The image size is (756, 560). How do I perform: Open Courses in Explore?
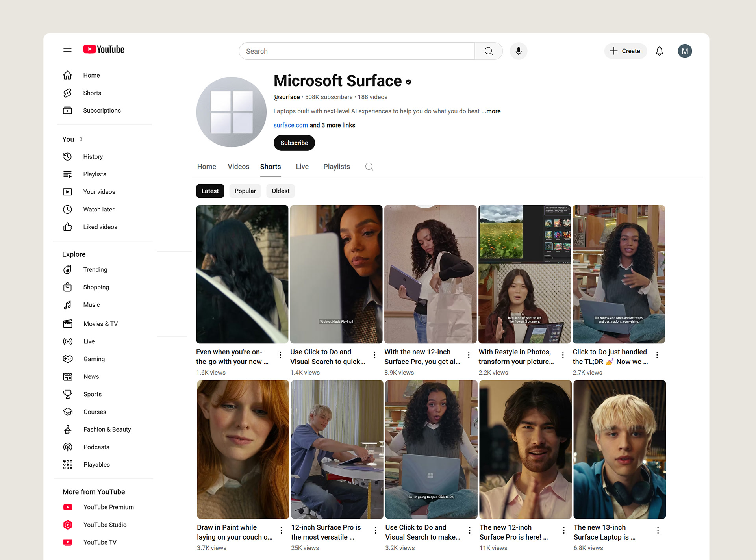pos(94,412)
